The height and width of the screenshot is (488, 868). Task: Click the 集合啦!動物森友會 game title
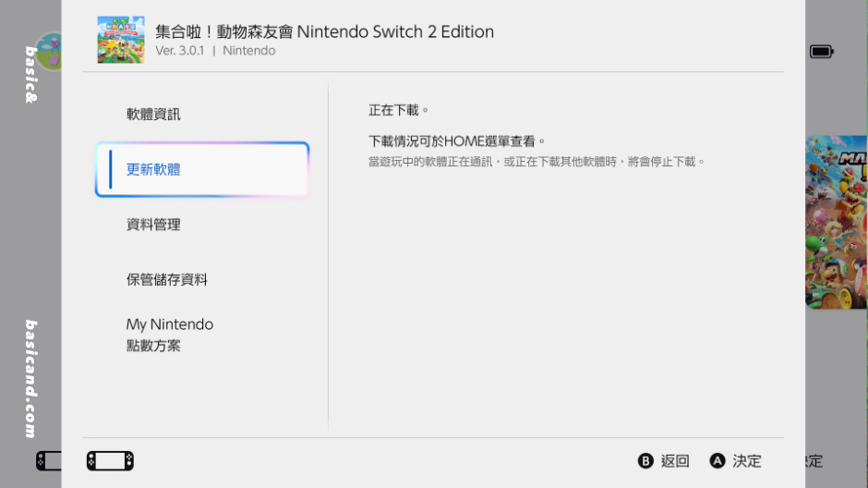coord(324,31)
